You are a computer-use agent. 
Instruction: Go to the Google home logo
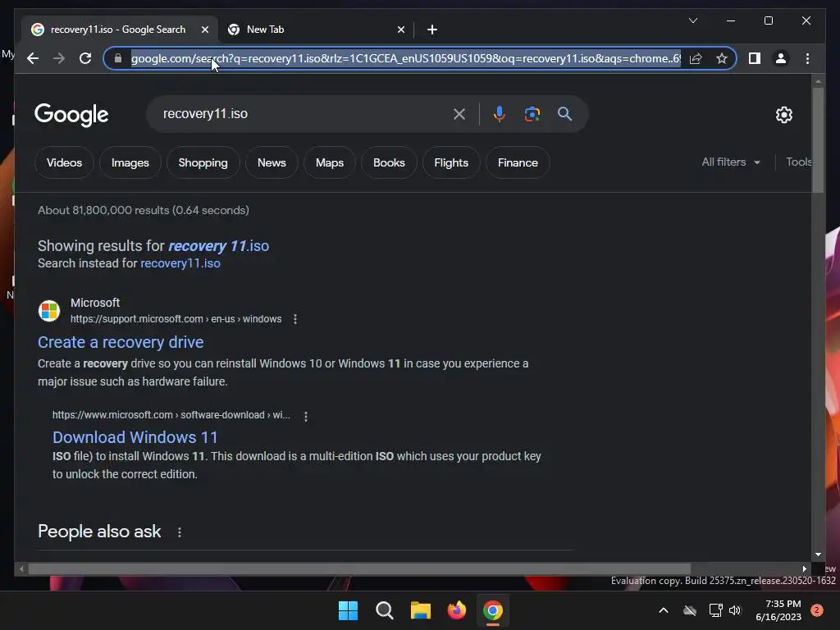pos(71,115)
